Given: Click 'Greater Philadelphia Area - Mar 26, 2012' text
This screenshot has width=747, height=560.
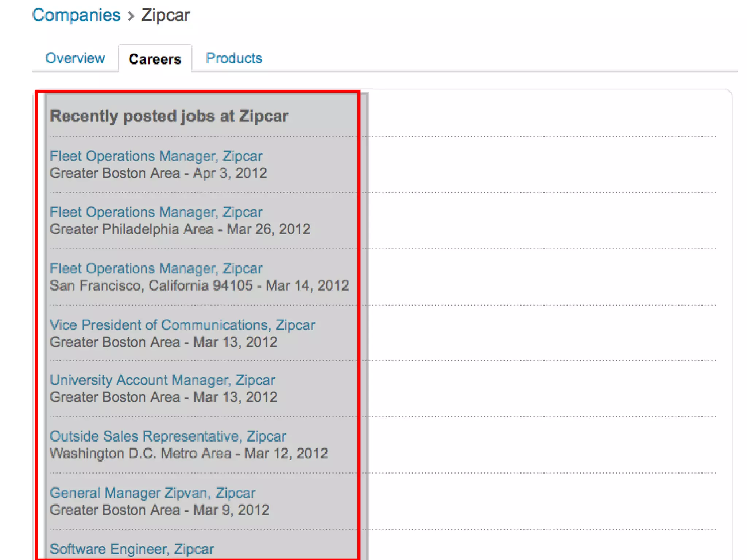Looking at the screenshot, I should click(x=180, y=229).
